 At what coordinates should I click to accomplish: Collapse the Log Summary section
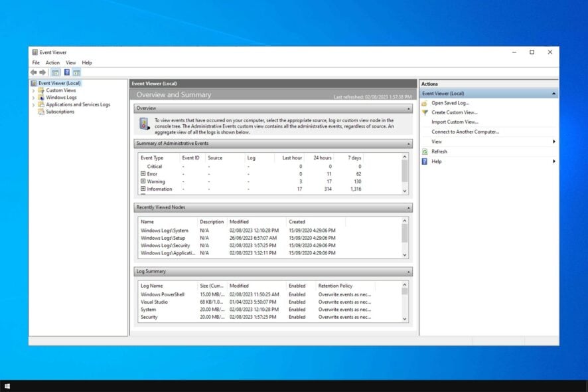409,271
